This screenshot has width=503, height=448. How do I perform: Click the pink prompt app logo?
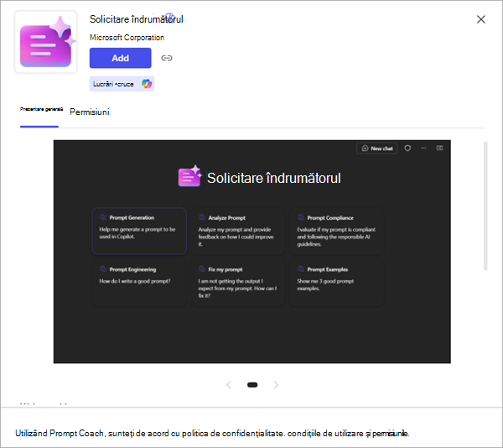[45, 42]
